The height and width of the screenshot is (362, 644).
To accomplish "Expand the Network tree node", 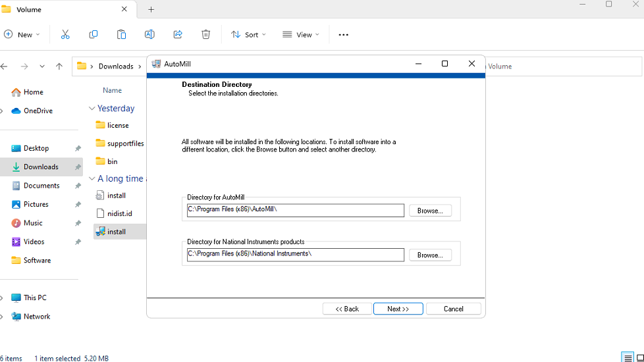I will [x=1, y=317].
